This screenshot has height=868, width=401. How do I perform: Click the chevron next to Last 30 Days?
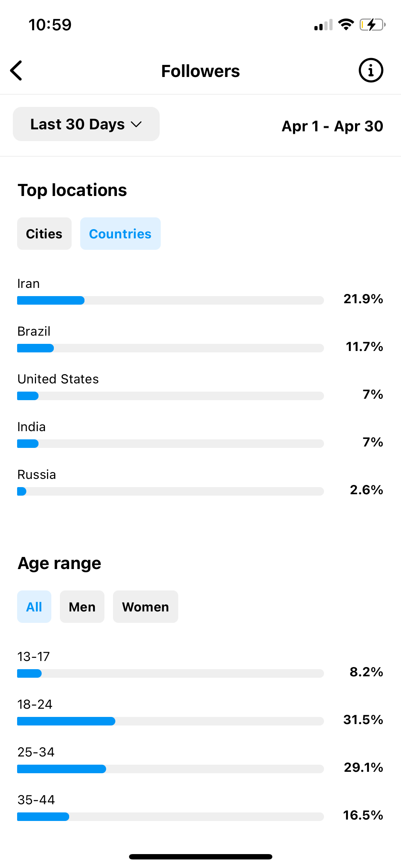136,124
